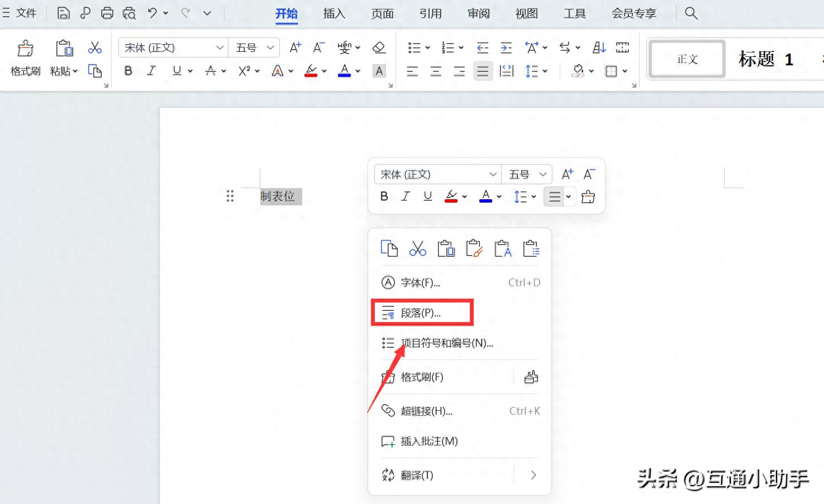Choose 超链接(H)... in context menu
Image resolution: width=824 pixels, height=504 pixels.
(x=426, y=411)
